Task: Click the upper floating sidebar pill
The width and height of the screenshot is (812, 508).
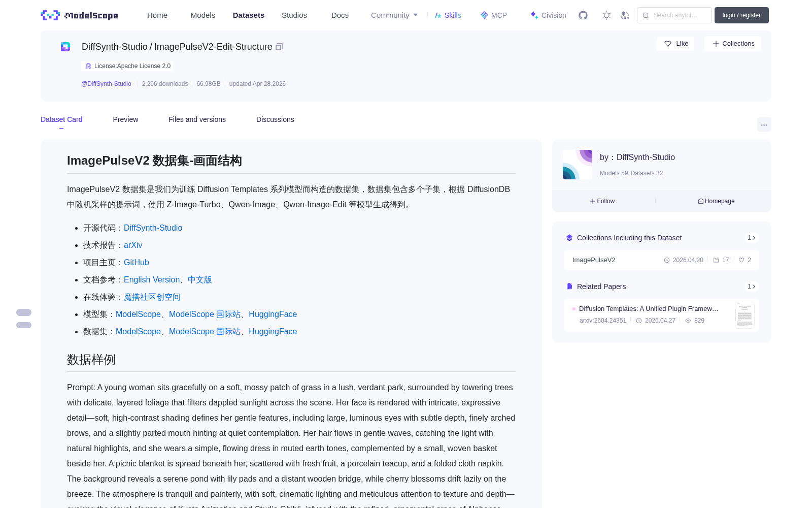Action: pyautogui.click(x=24, y=312)
